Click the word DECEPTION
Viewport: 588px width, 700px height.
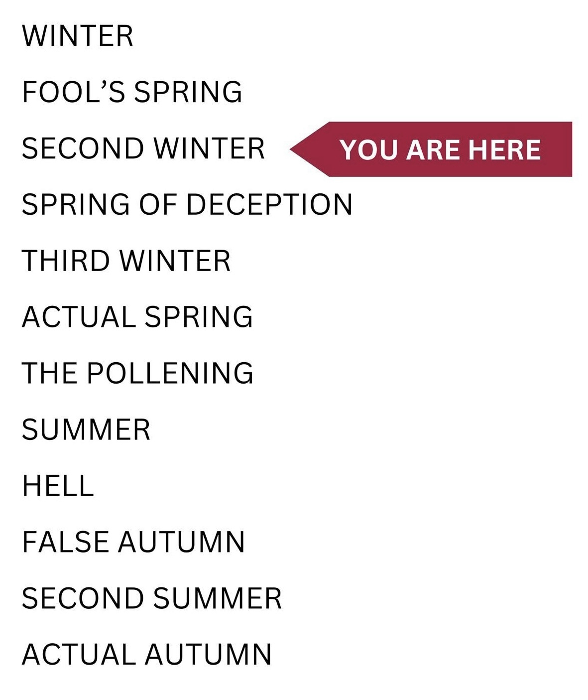point(269,204)
